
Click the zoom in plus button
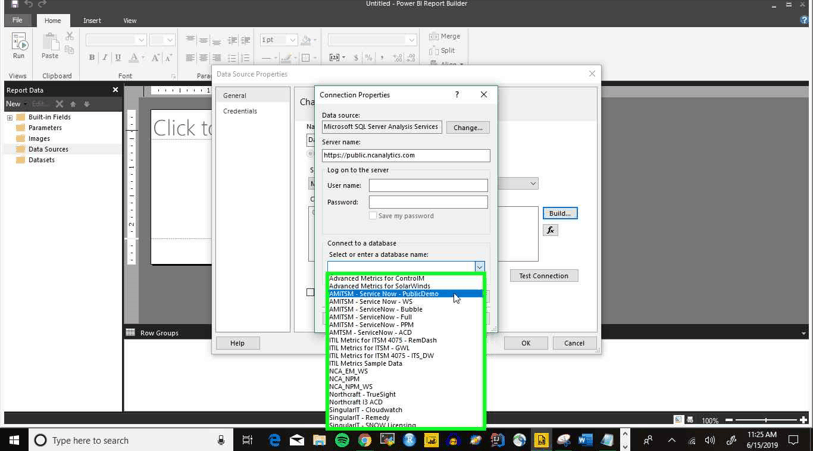[803, 420]
